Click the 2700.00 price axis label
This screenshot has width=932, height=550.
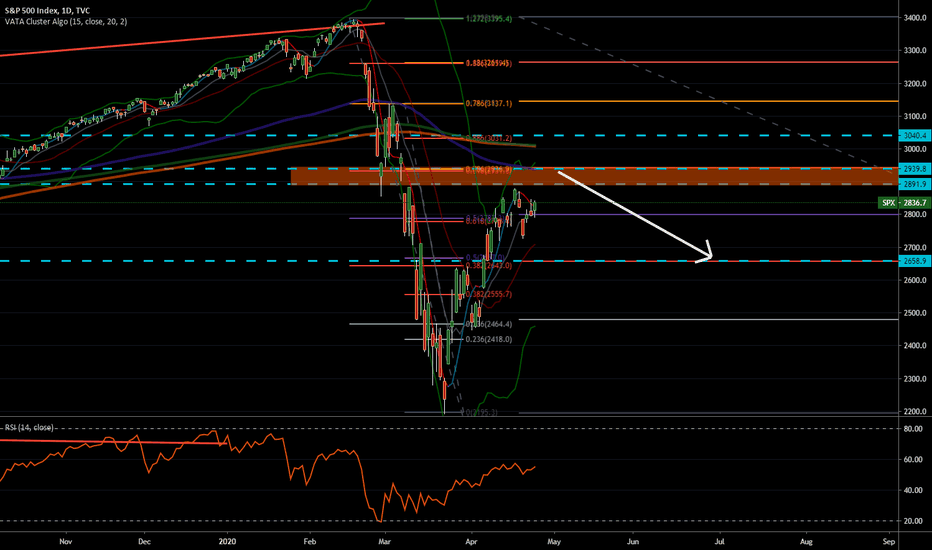point(915,247)
